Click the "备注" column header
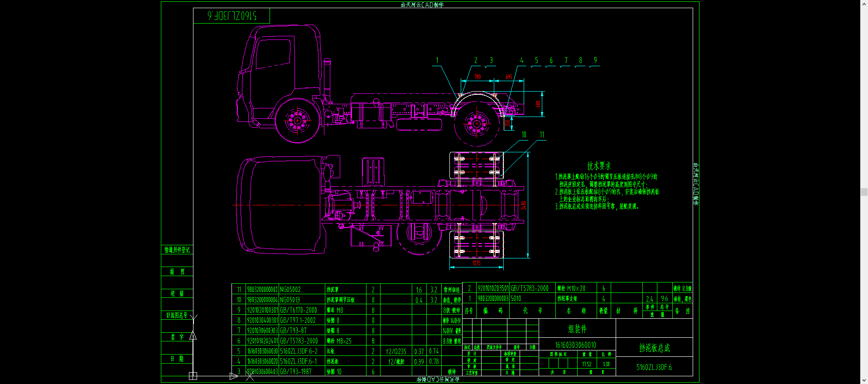Screen dimensions: 868x384 pos(682,311)
